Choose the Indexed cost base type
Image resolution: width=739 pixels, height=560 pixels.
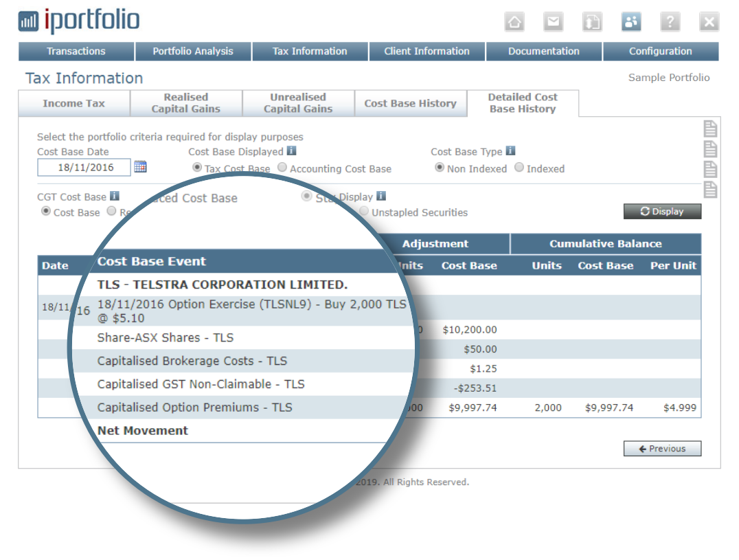(x=519, y=168)
